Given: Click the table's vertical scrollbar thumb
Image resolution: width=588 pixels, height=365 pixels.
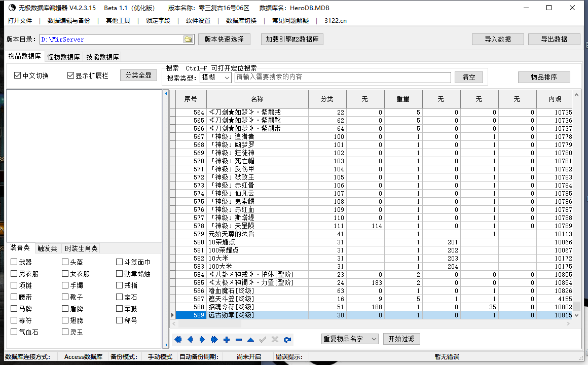Looking at the screenshot, I should [577, 306].
